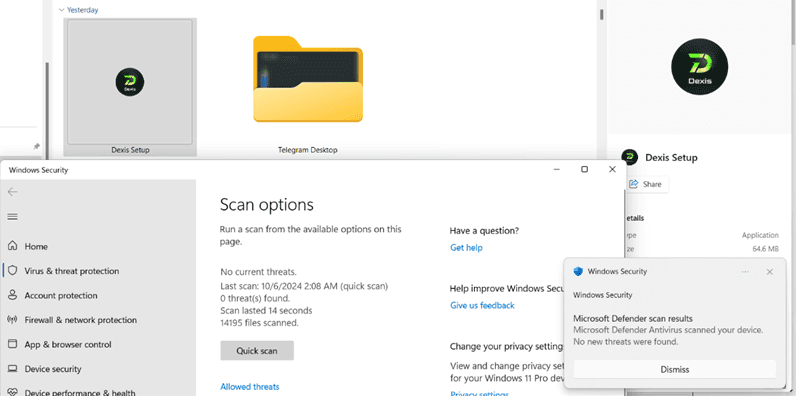Click the '14195 files scanned.' text
This screenshot has height=396, width=796.
click(259, 322)
